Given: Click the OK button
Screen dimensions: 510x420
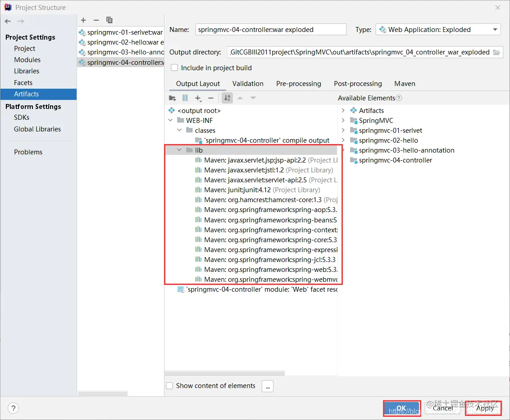Looking at the screenshot, I should coord(402,408).
